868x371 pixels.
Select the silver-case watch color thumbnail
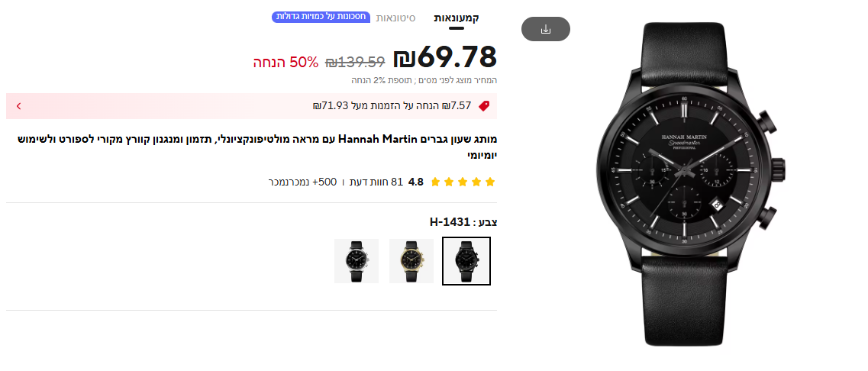click(357, 261)
